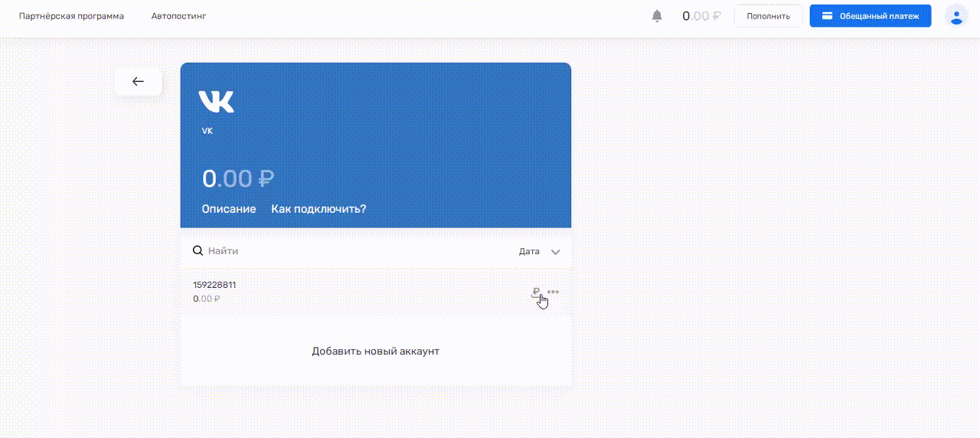Click the Пополнить button
Image resolution: width=980 pixels, height=438 pixels.
(768, 16)
